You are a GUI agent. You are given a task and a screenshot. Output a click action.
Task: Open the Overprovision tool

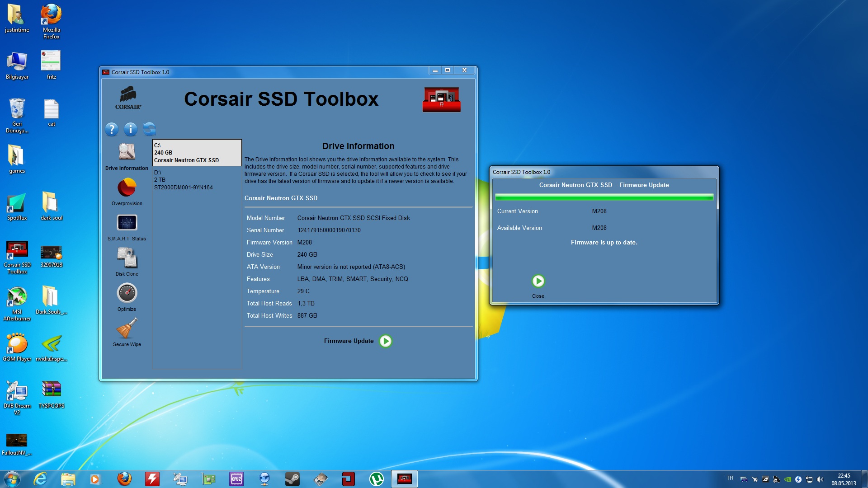127,192
